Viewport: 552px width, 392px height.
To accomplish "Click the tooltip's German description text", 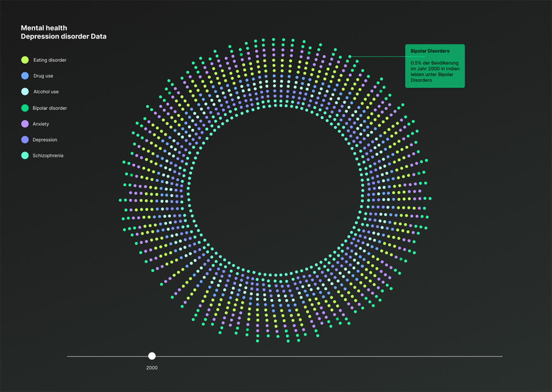I will (434, 72).
